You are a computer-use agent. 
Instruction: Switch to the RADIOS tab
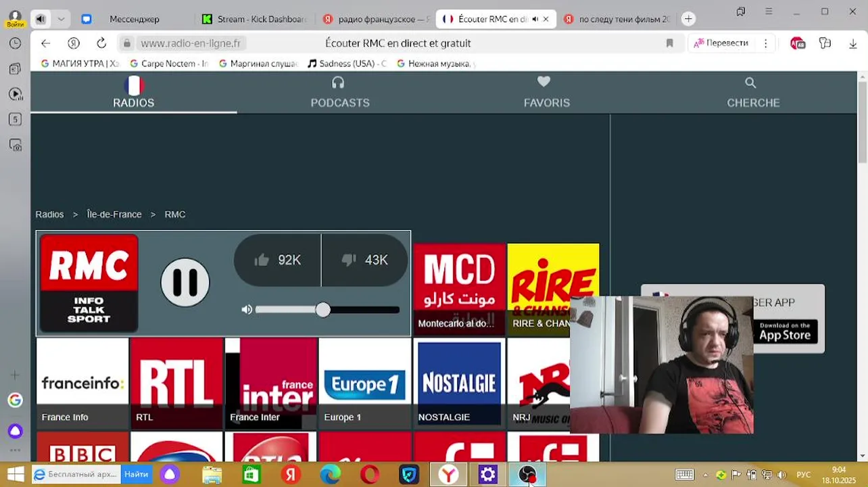click(x=134, y=92)
